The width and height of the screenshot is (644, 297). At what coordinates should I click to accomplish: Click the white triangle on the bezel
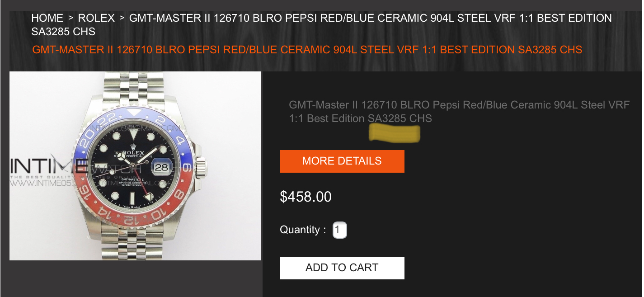click(133, 112)
